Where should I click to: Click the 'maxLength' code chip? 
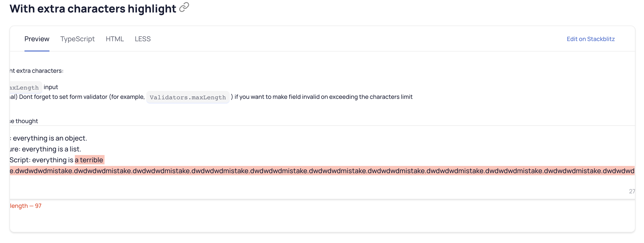pyautogui.click(x=24, y=87)
